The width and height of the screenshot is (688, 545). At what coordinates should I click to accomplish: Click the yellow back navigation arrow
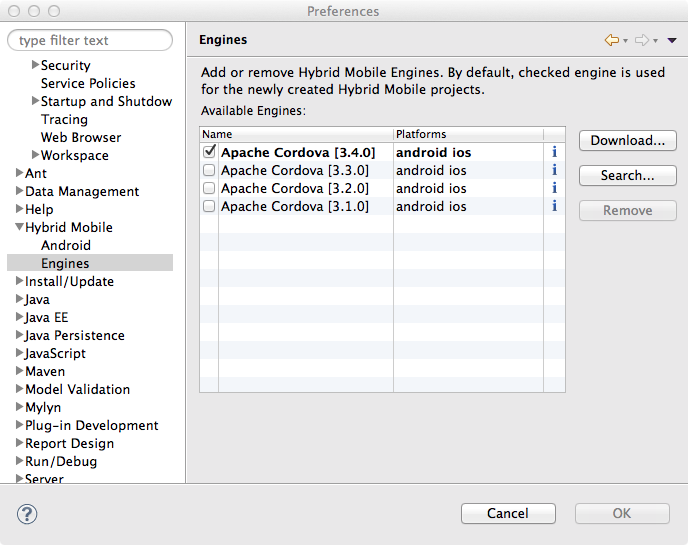click(x=611, y=40)
